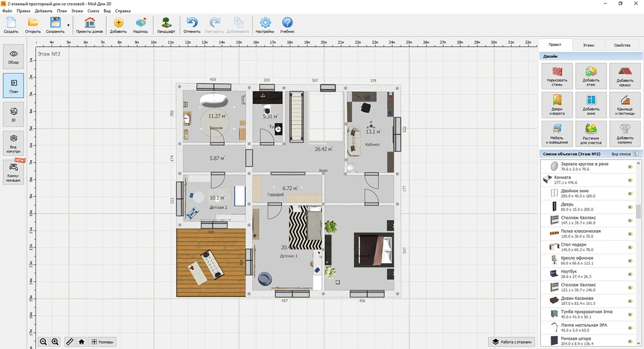Click the Открыть folder icon in the toolbar

click(x=33, y=25)
